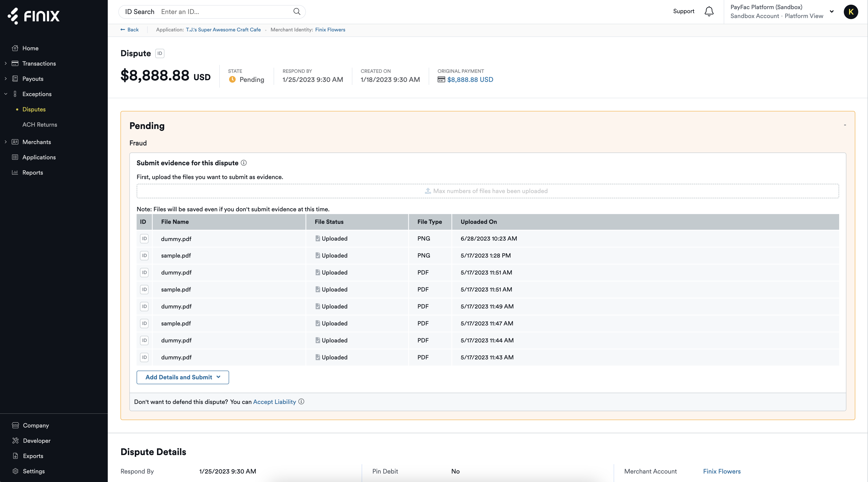Click the '6/28/2023 10:23 AM' upload date
This screenshot has height=482, width=868.
point(489,238)
